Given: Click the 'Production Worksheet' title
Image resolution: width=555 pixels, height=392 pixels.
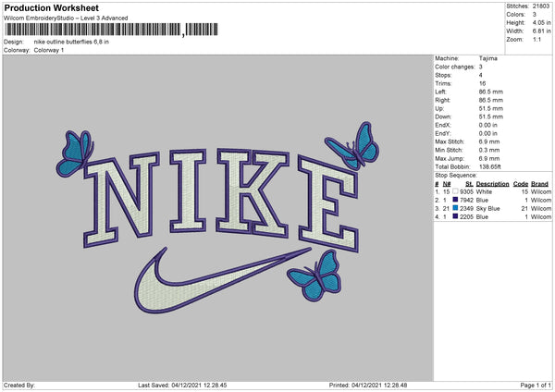Looking at the screenshot, I should (x=52, y=8).
